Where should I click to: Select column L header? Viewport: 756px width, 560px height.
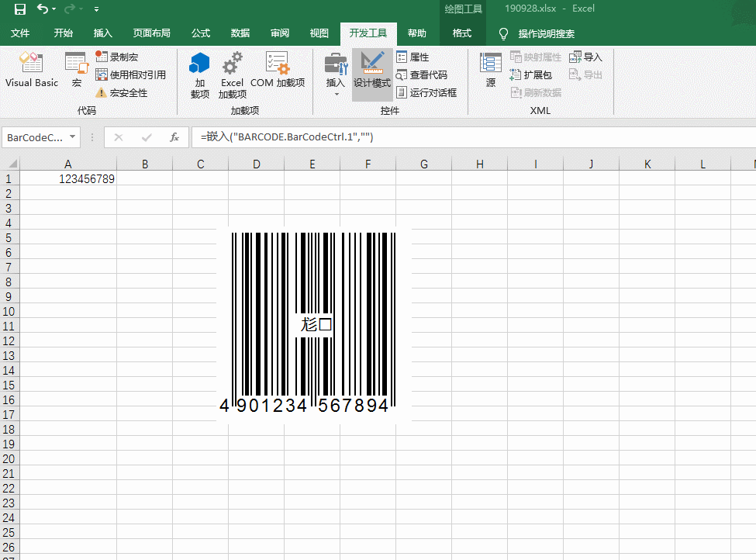702,164
